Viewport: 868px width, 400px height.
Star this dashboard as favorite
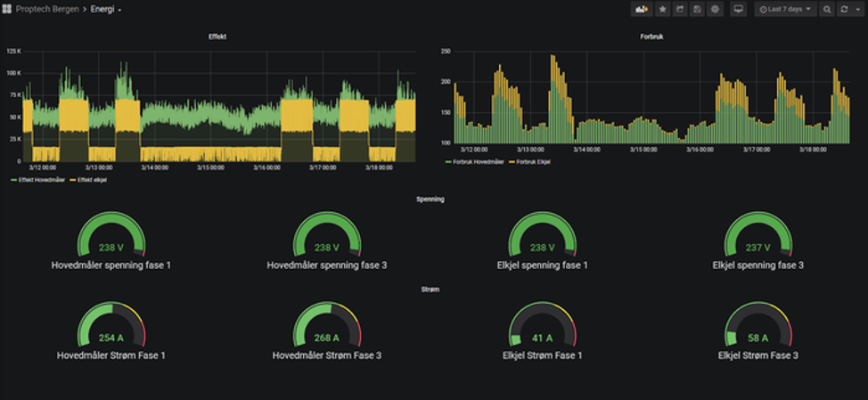[662, 9]
